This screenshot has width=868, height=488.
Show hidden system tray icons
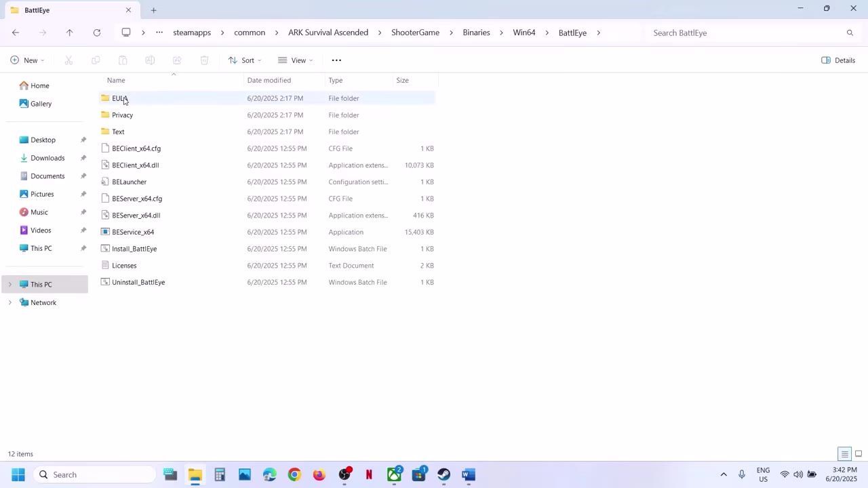click(x=724, y=474)
